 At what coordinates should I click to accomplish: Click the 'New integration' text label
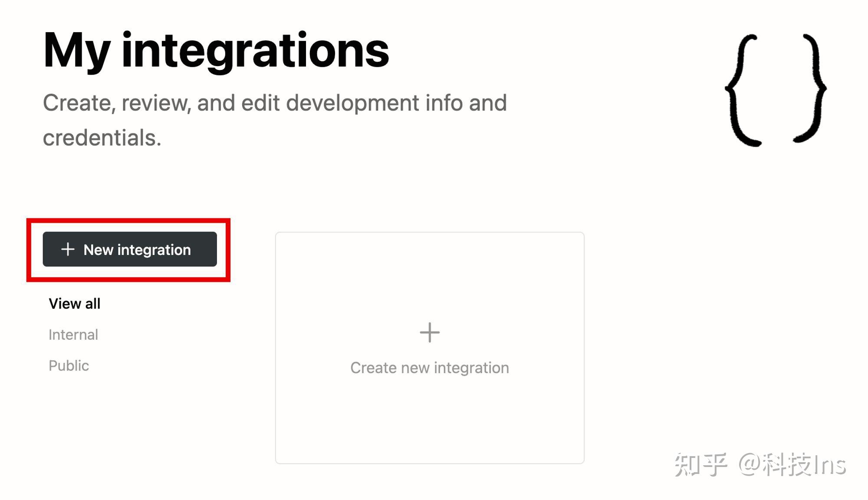point(137,250)
